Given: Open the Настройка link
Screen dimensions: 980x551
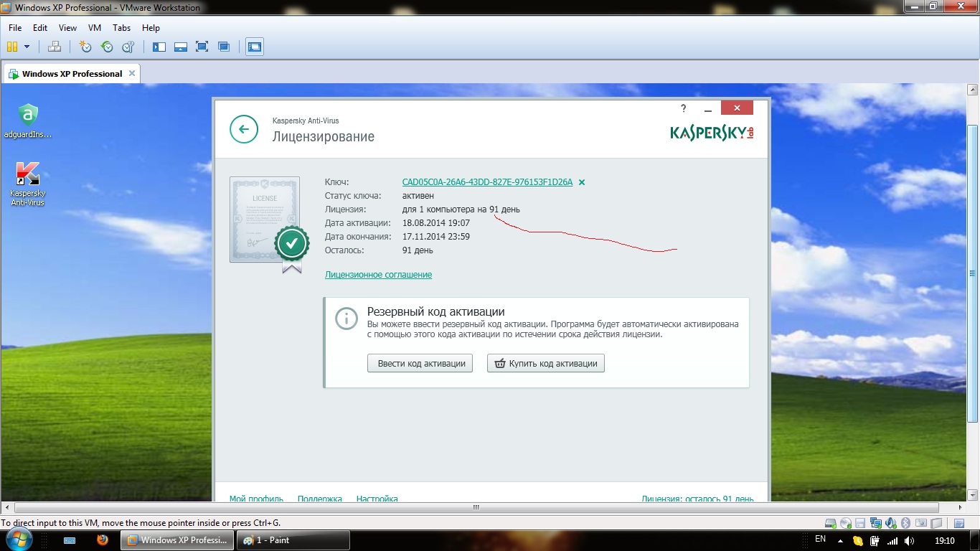Looking at the screenshot, I should [x=377, y=499].
